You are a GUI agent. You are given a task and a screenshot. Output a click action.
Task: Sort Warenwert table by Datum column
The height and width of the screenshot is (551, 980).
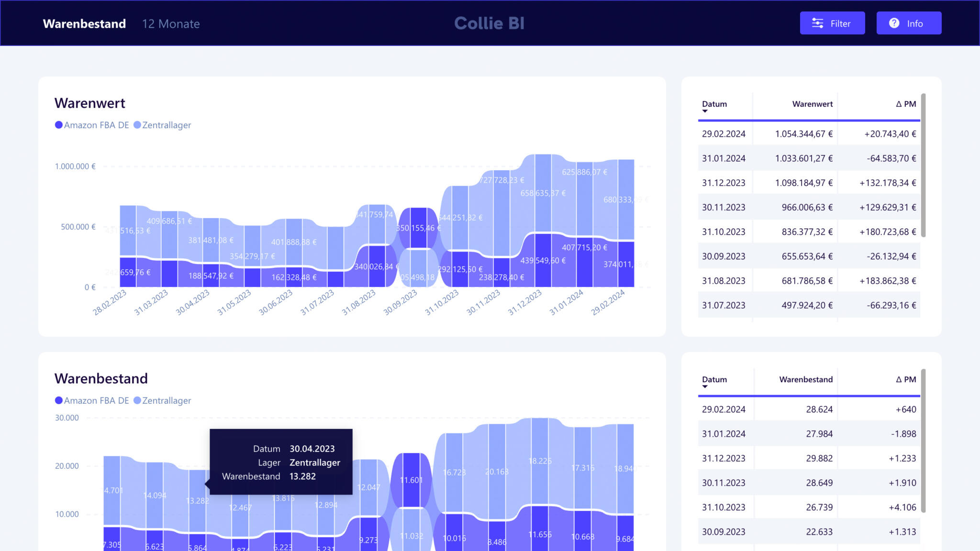tap(714, 104)
